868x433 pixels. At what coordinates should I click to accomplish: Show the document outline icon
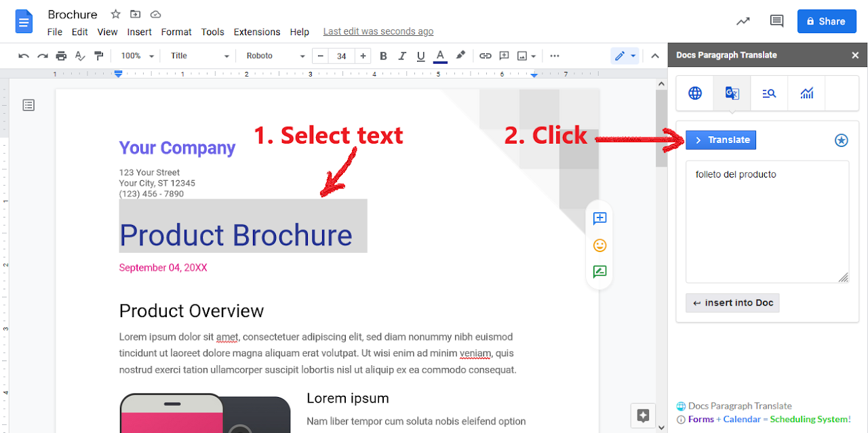tap(28, 105)
